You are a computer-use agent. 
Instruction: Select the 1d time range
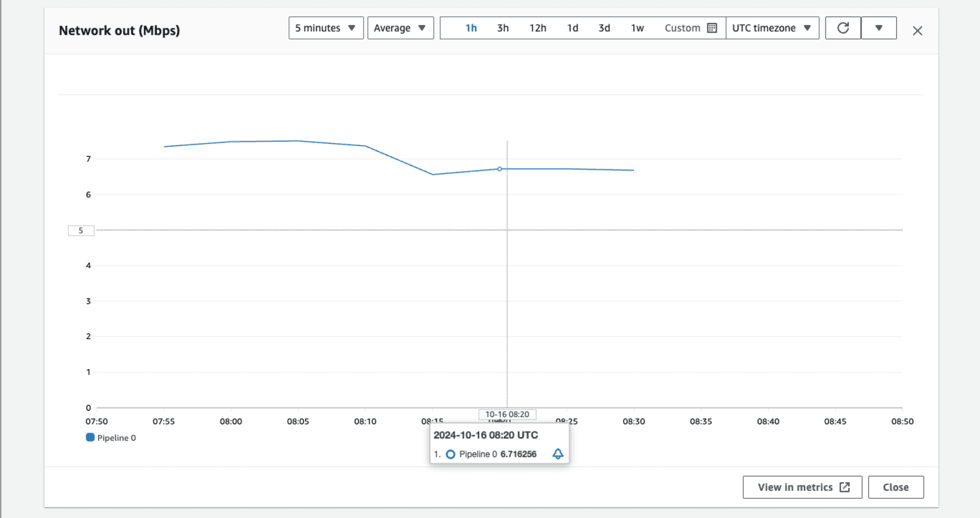click(572, 28)
